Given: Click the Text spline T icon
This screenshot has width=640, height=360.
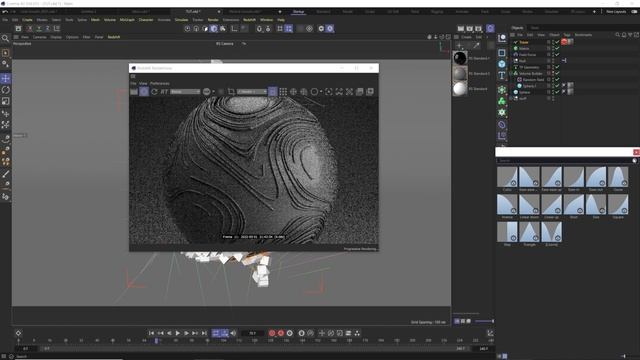Looking at the screenshot, I should [x=502, y=76].
